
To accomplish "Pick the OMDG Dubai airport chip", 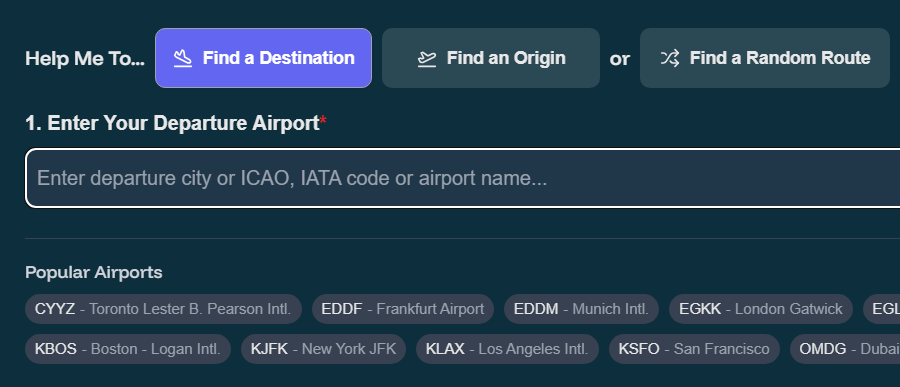I will (x=845, y=349).
